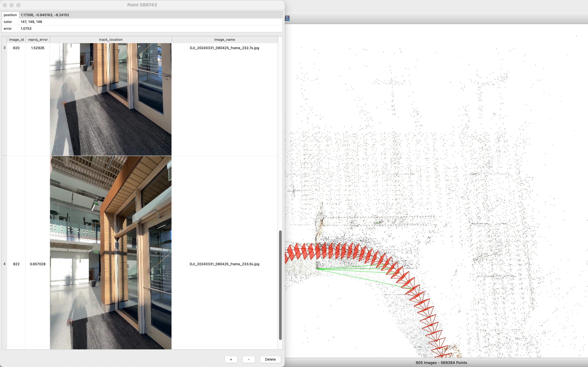
Task: Click the selected point where green lines meet
Action: point(317,269)
